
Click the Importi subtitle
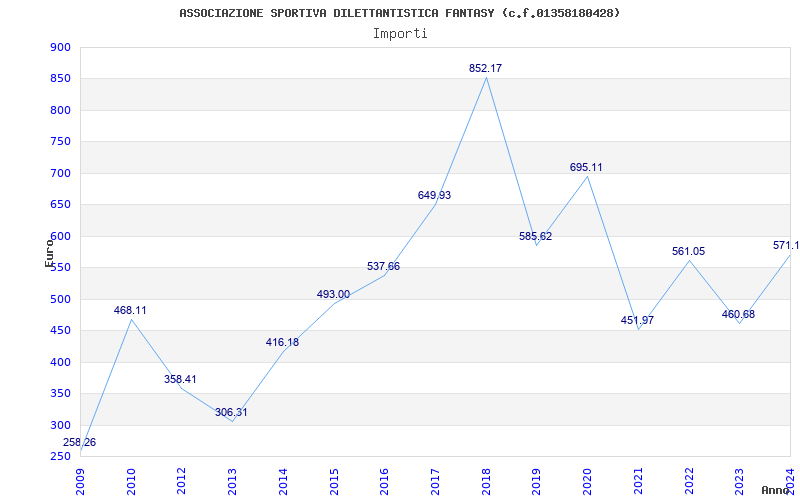400,34
